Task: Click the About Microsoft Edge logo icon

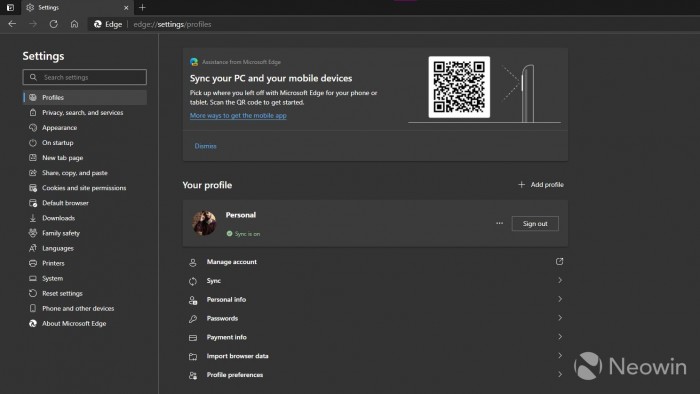Action: tap(33, 323)
